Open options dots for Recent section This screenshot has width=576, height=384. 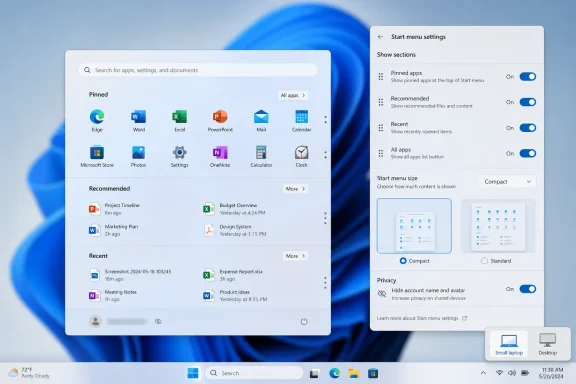pos(325,282)
